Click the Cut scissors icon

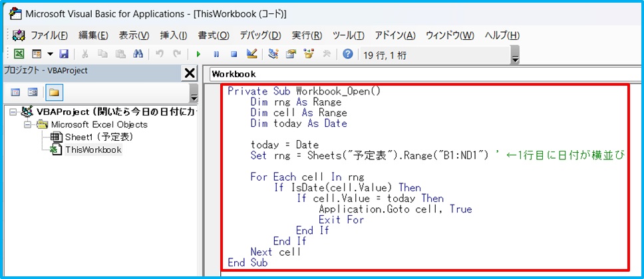tap(85, 54)
